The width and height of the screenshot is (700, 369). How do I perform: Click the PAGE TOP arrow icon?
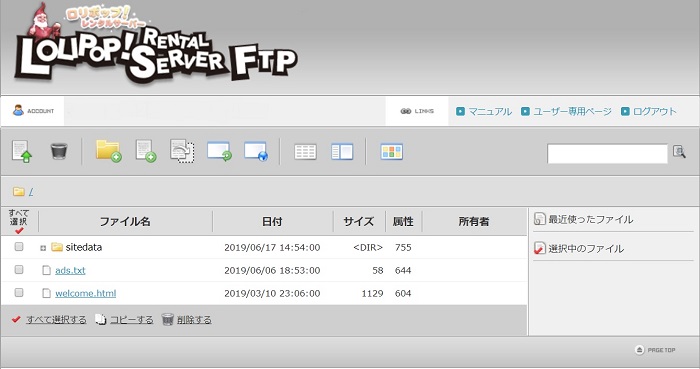point(639,350)
